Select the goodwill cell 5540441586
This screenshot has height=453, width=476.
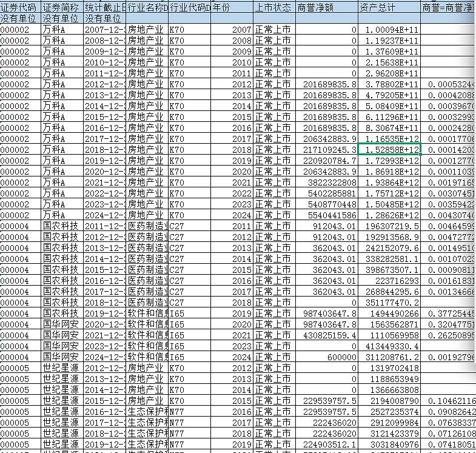click(327, 215)
